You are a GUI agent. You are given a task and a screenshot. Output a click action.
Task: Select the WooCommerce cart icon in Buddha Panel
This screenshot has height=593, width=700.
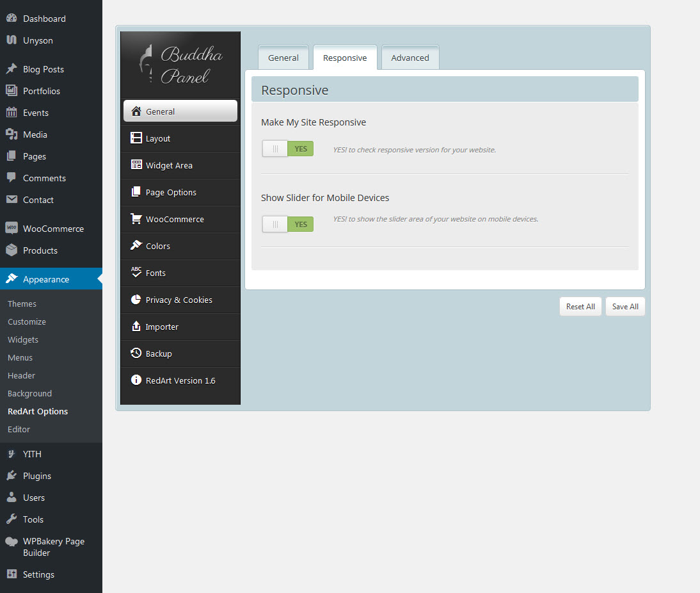(x=136, y=218)
